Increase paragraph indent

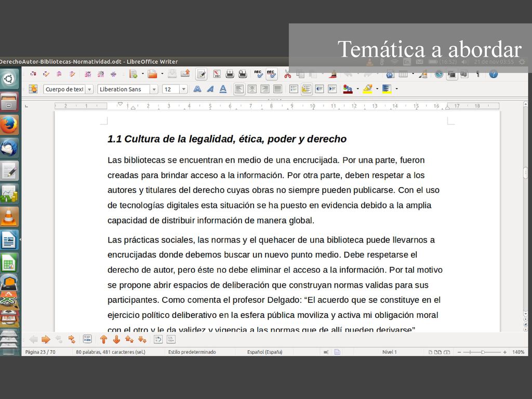(x=332, y=89)
